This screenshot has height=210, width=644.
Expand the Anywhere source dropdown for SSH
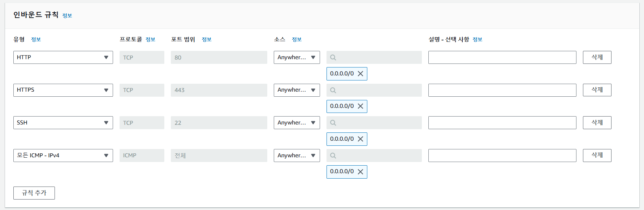pyautogui.click(x=297, y=123)
